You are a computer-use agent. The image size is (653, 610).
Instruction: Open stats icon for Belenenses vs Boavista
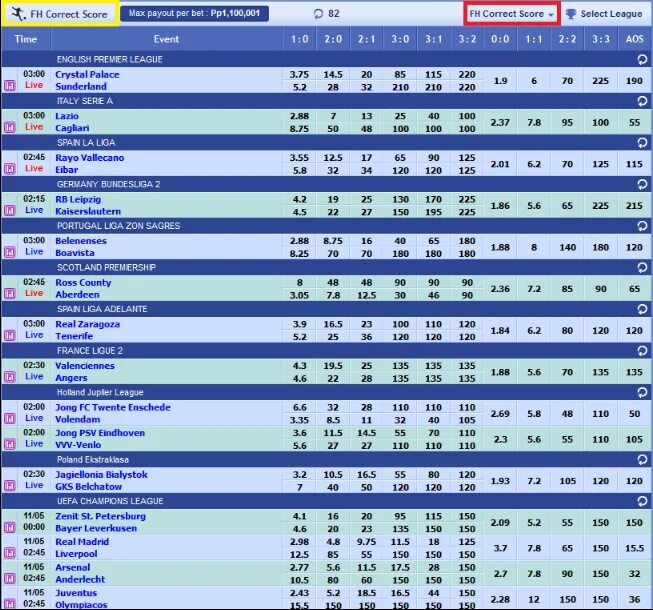point(10,252)
